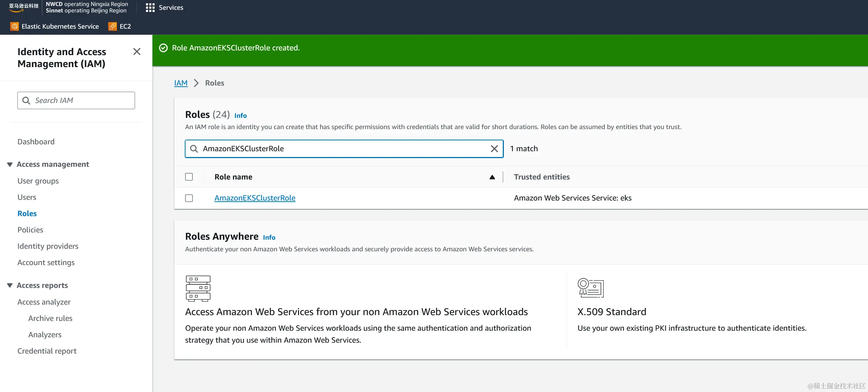The image size is (868, 392).
Task: Collapse the Access reports section
Action: (x=10, y=285)
